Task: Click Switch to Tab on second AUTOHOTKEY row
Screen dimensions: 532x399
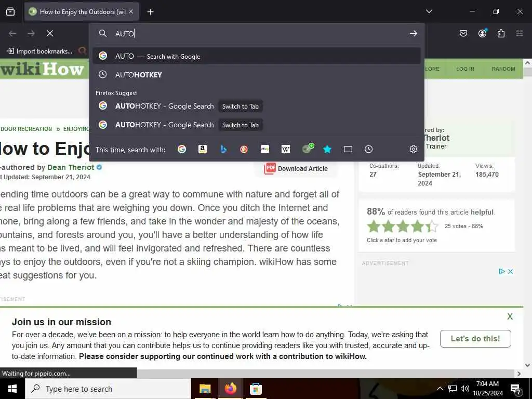Action: (240, 125)
